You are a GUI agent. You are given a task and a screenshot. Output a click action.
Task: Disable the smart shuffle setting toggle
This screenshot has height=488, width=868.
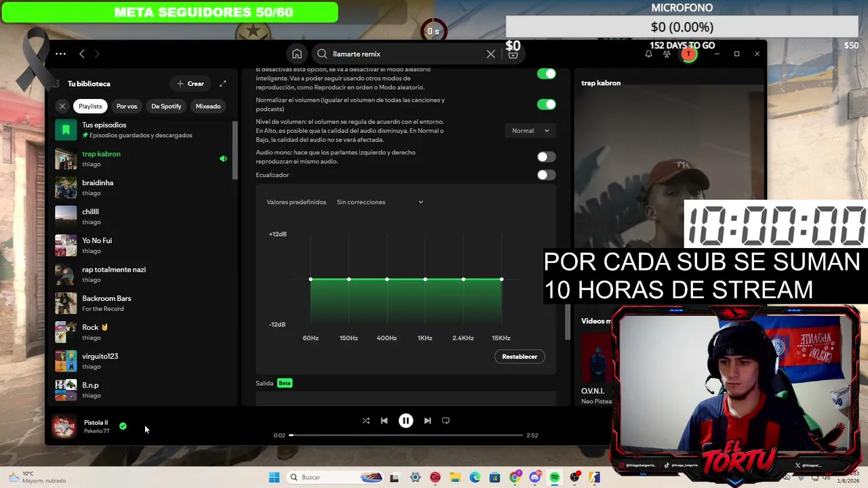point(546,74)
